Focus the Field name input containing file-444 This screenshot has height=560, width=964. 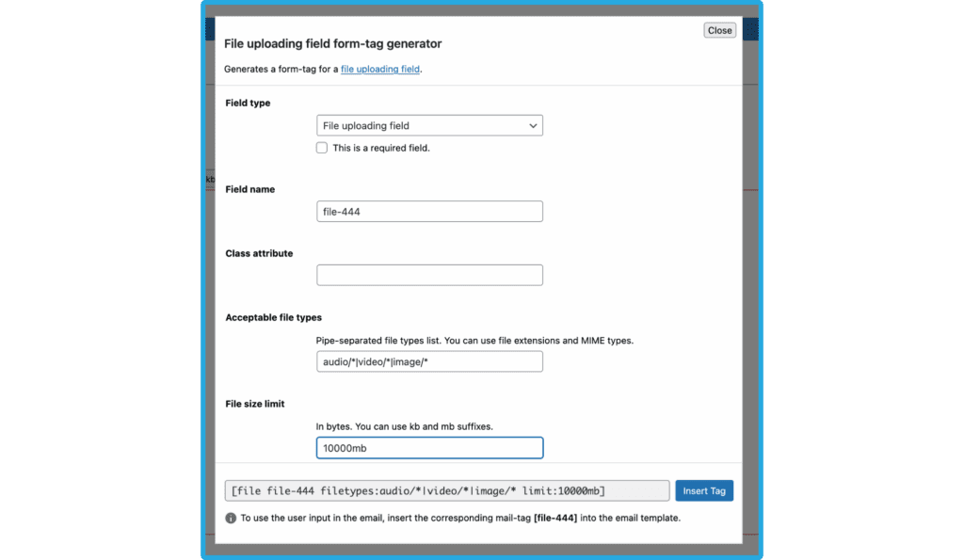pyautogui.click(x=429, y=212)
